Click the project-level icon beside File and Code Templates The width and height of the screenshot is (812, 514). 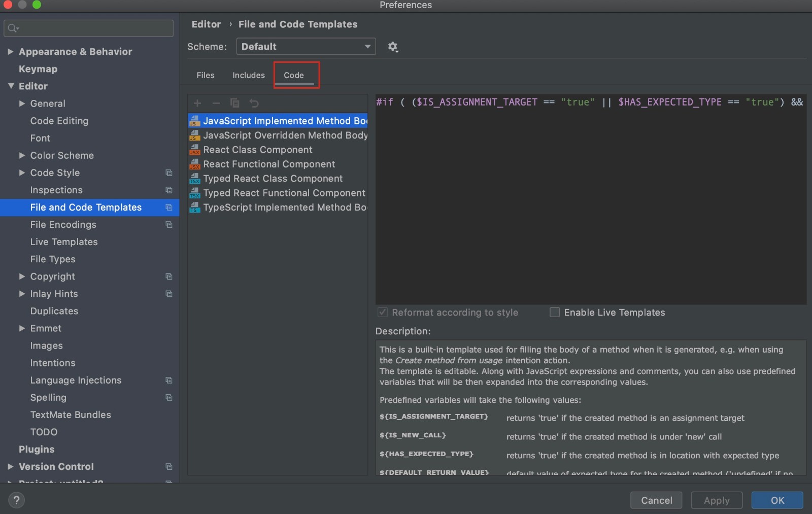tap(169, 208)
